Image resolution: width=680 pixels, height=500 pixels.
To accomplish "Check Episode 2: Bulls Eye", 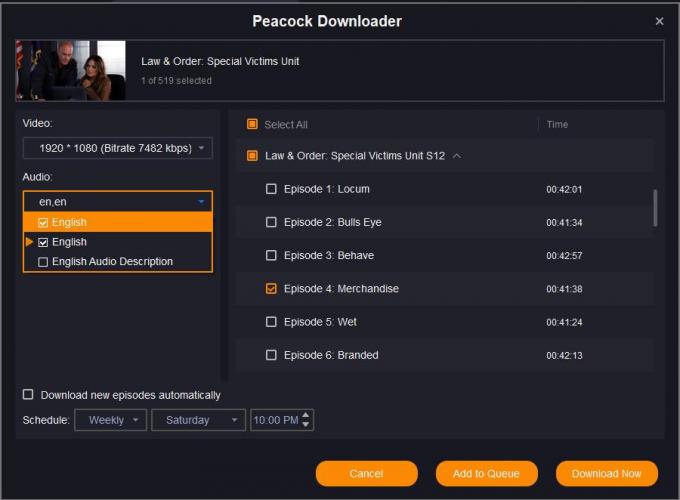I will (x=271, y=222).
